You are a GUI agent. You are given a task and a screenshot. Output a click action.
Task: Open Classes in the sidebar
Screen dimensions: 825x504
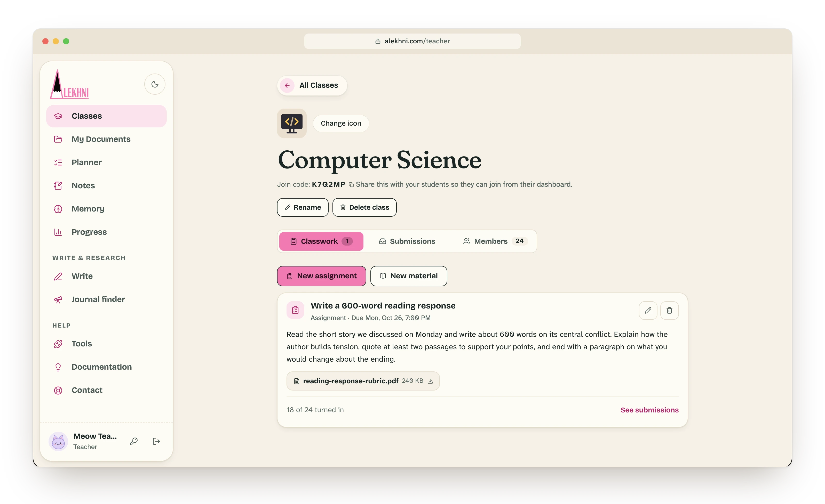click(106, 116)
